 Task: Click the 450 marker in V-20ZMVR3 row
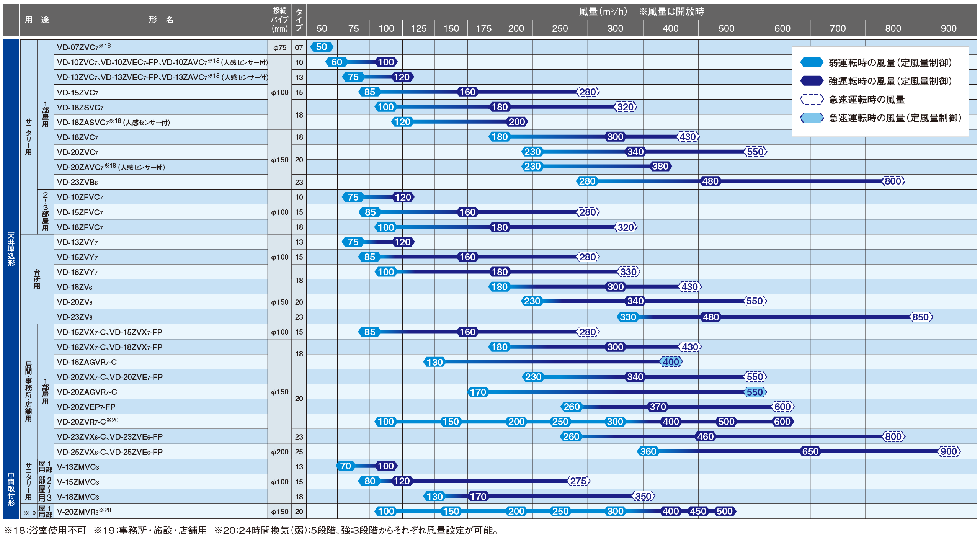pyautogui.click(x=698, y=511)
